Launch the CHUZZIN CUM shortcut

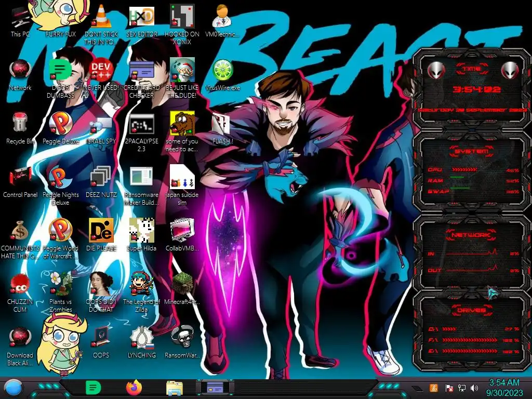coord(20,292)
